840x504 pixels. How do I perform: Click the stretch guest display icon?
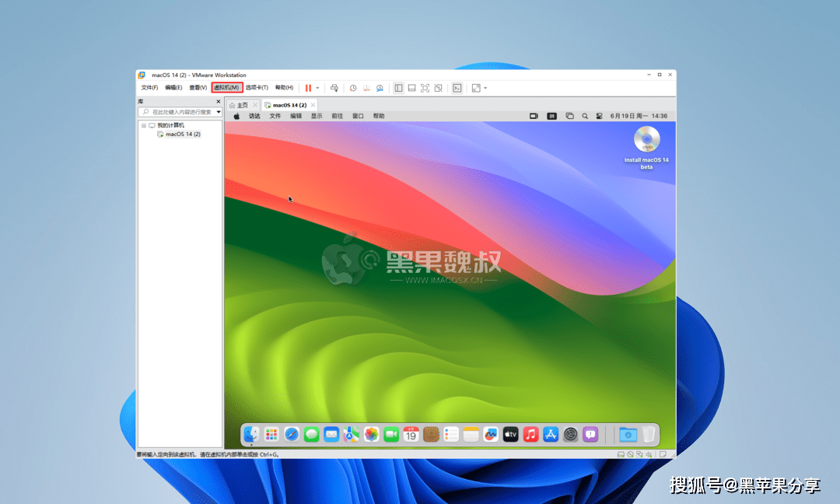(x=476, y=88)
